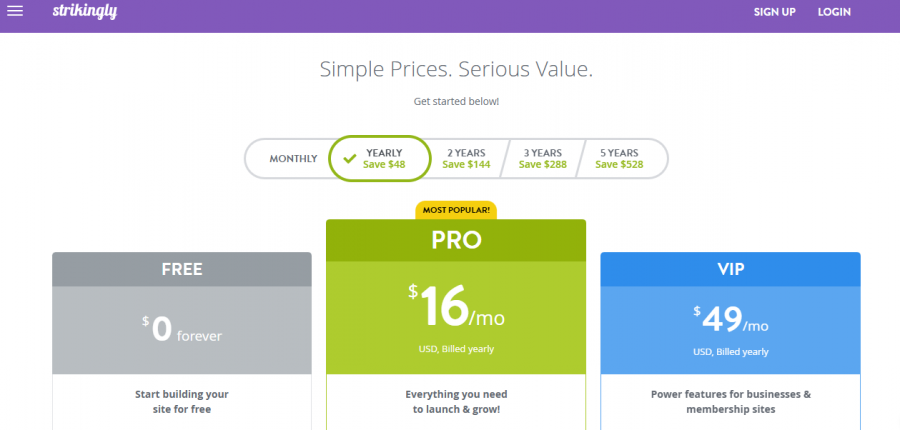Click the PRO plan header
Viewport: 900px width, 430px height.
(x=456, y=240)
